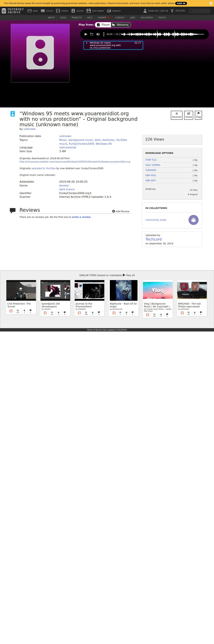Download the VBR M3U file
The height and width of the screenshot is (644, 214).
point(151,175)
